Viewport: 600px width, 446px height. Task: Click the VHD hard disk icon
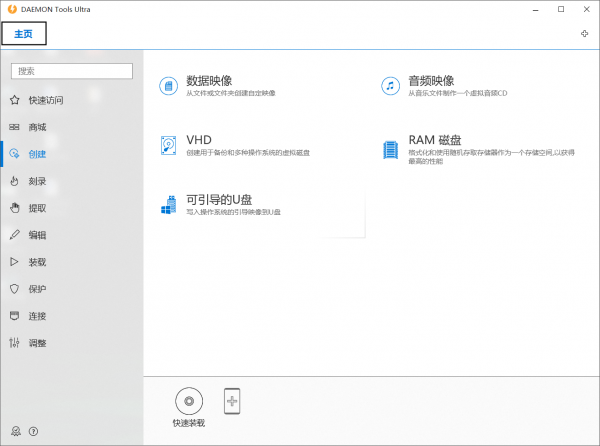point(168,145)
